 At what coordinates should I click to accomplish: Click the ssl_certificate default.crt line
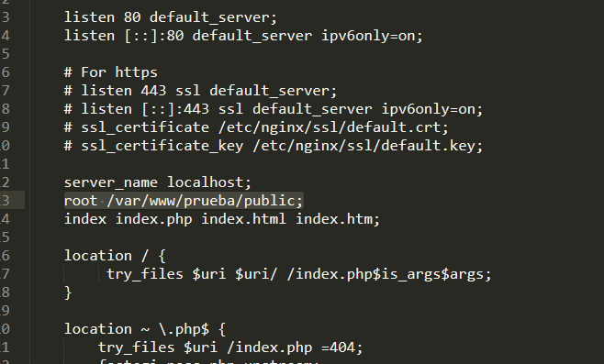pyautogui.click(x=256, y=127)
